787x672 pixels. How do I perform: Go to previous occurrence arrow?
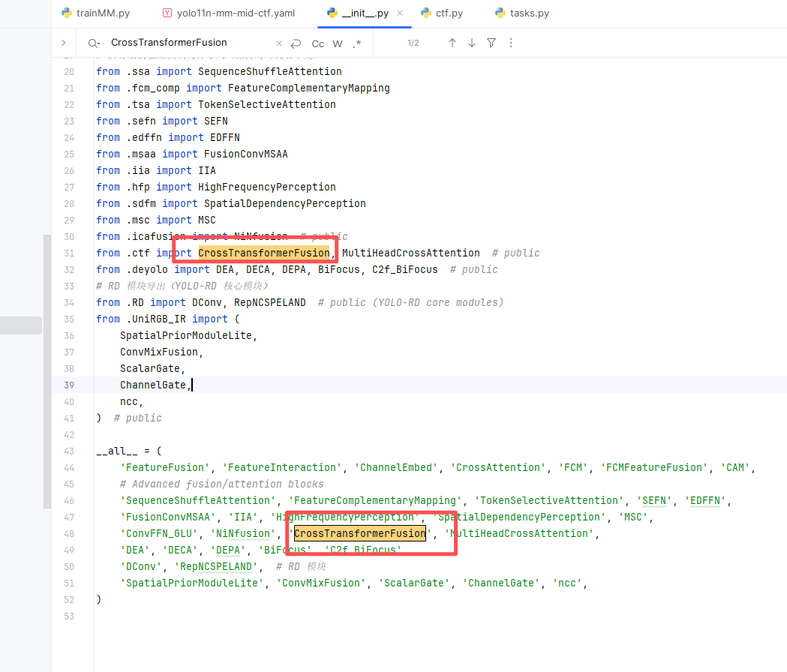point(452,43)
